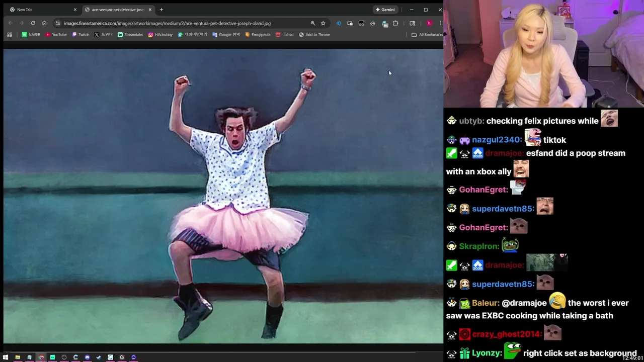Open the Windows Start button

point(6,357)
